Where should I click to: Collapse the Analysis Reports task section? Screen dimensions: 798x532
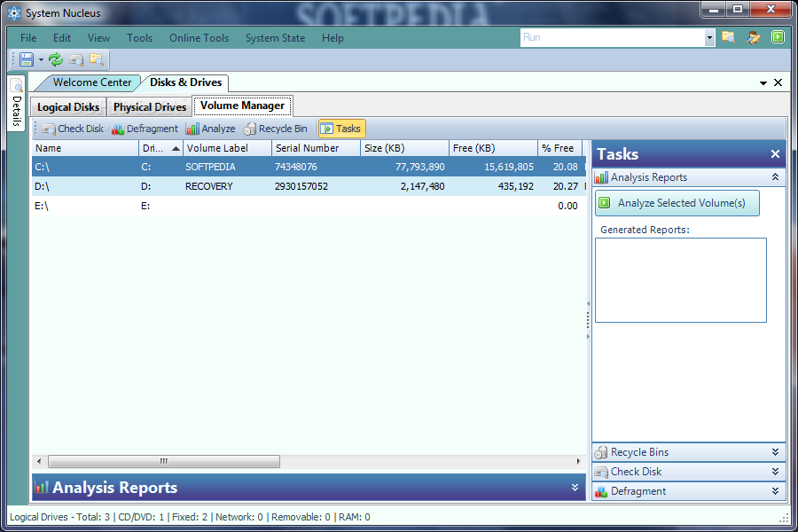[775, 177]
